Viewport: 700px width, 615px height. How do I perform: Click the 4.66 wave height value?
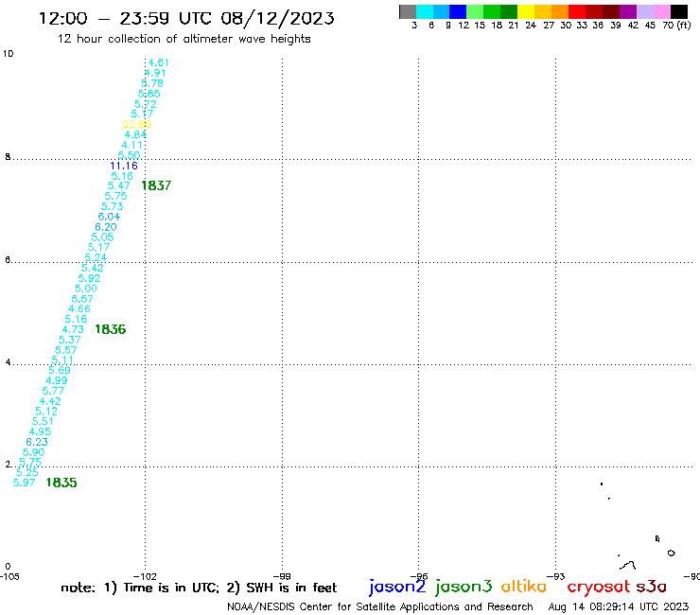(x=79, y=308)
